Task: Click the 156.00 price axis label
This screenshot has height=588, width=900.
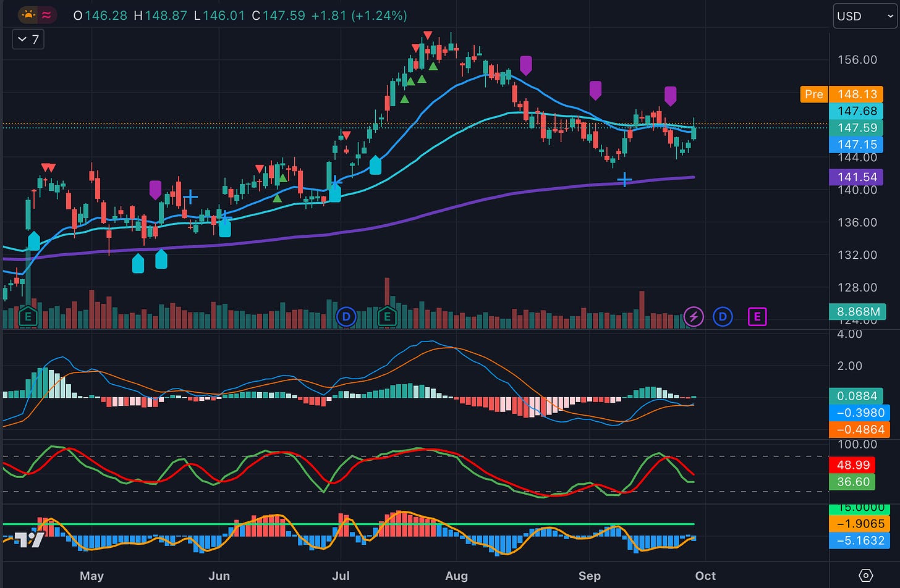Action: point(857,60)
